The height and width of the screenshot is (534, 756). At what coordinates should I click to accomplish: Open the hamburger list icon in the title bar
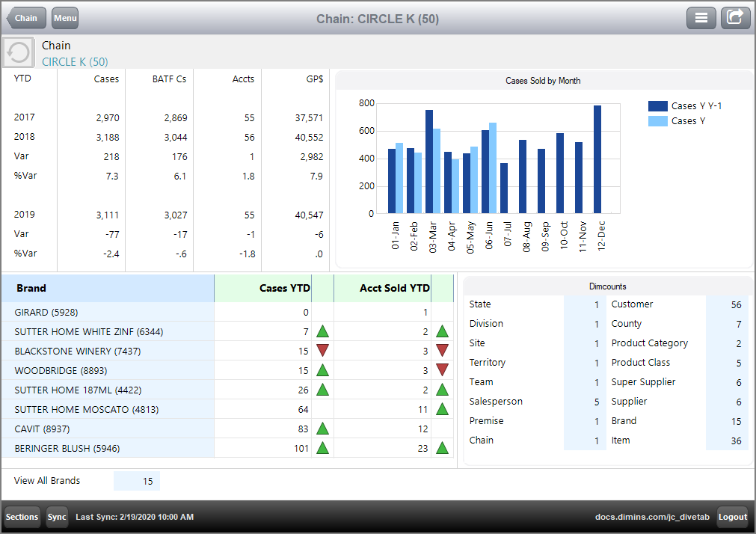pyautogui.click(x=701, y=17)
